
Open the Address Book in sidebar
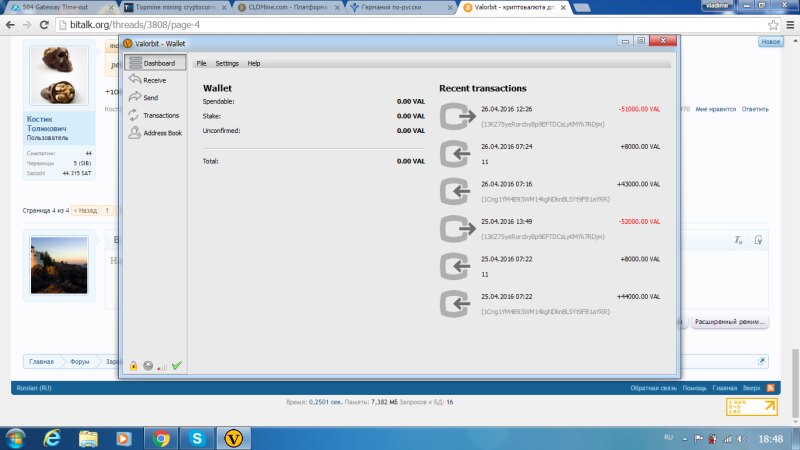[x=161, y=132]
